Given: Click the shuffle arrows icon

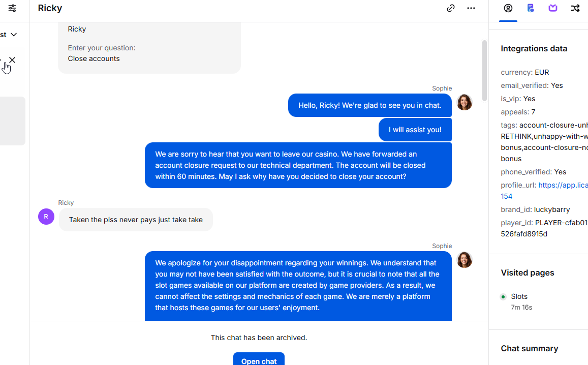Looking at the screenshot, I should click(x=575, y=8).
